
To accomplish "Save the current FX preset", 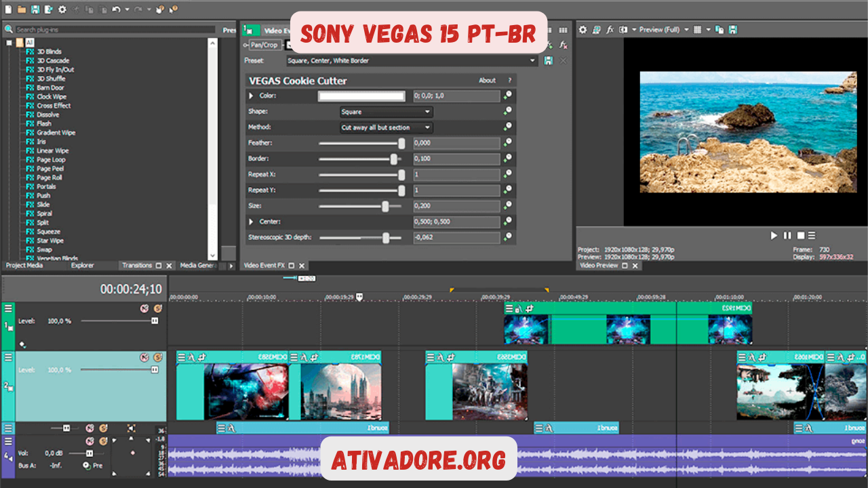I will [548, 61].
